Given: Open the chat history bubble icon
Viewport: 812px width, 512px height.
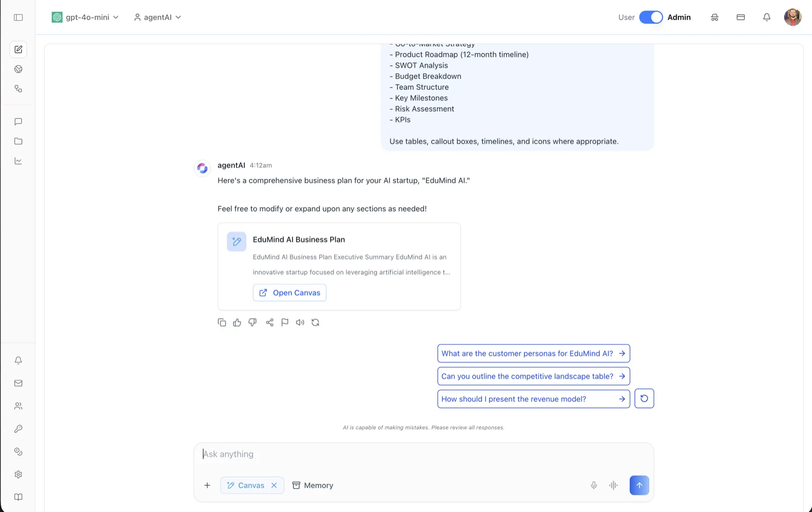Looking at the screenshot, I should 18,122.
